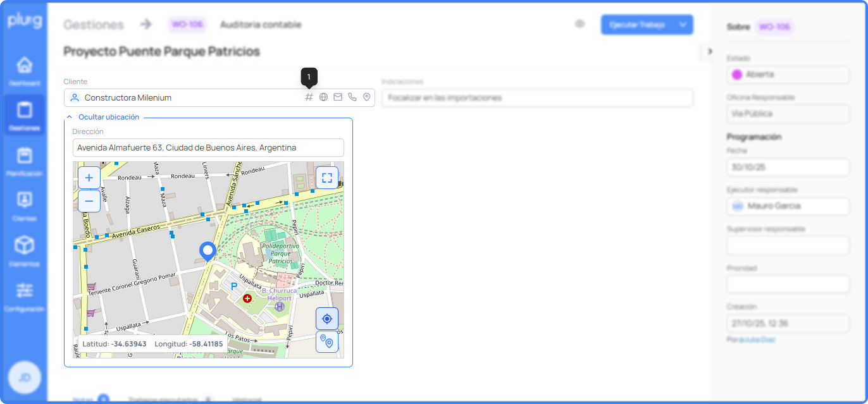Click the Proyecto Puente Parque Patricios title

coord(161,51)
